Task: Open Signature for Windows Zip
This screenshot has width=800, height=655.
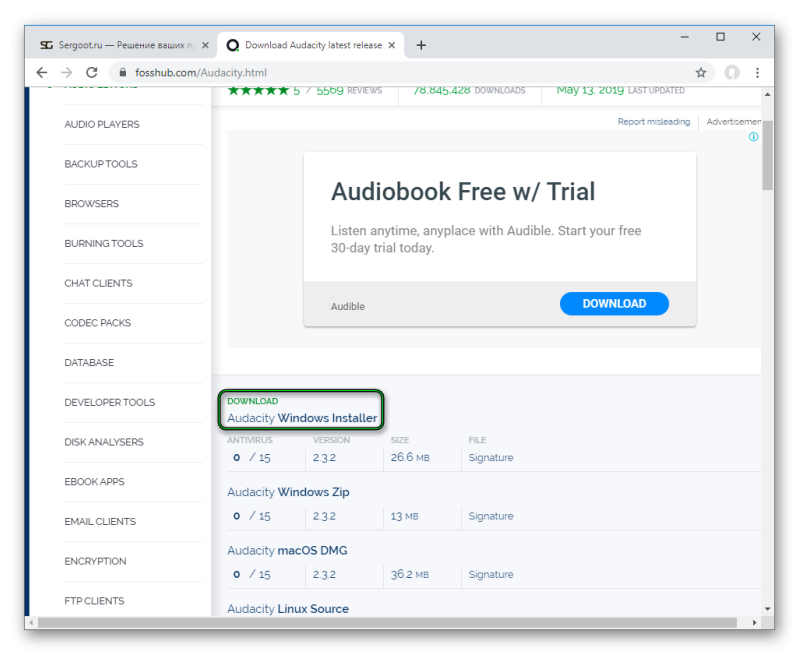Action: (491, 516)
